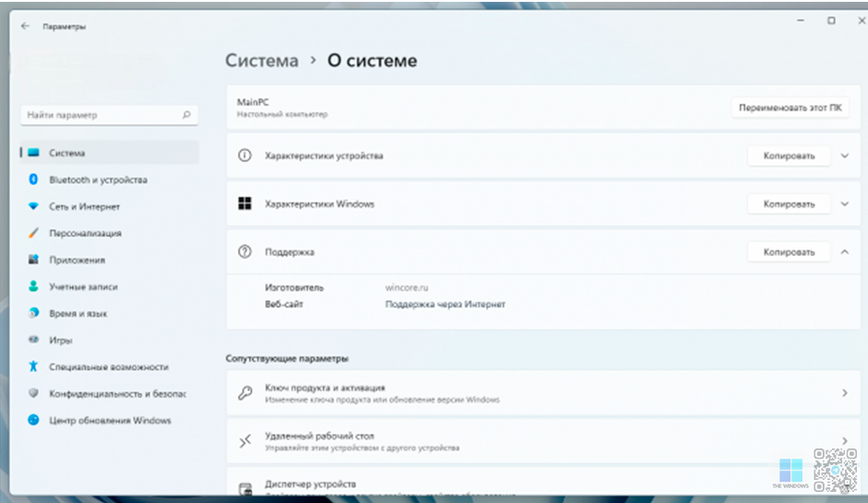Click the Bluetooth icon in sidebar
This screenshot has width=868, height=503.
tap(34, 179)
